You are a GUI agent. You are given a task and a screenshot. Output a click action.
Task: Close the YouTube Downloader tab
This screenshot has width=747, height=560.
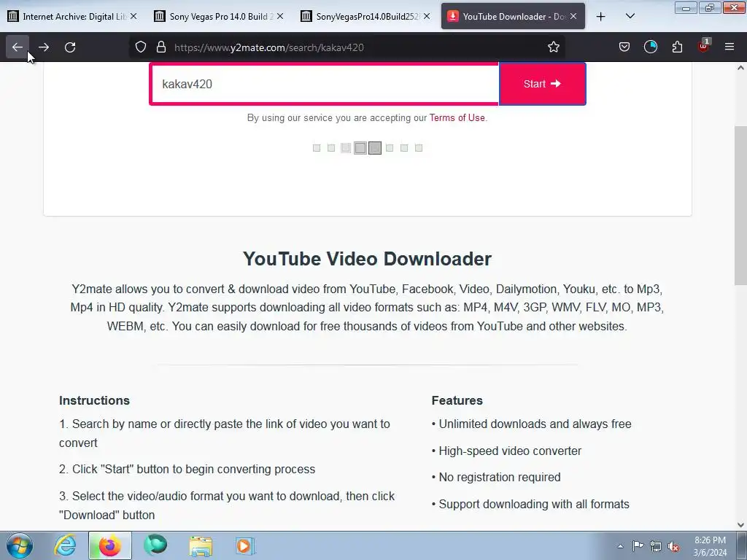pyautogui.click(x=573, y=16)
